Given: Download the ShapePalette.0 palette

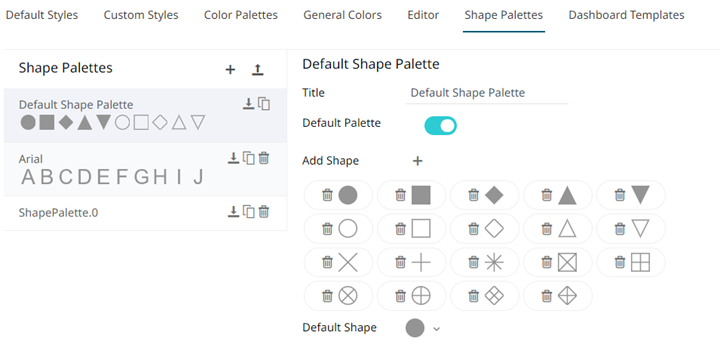Looking at the screenshot, I should click(x=233, y=212).
